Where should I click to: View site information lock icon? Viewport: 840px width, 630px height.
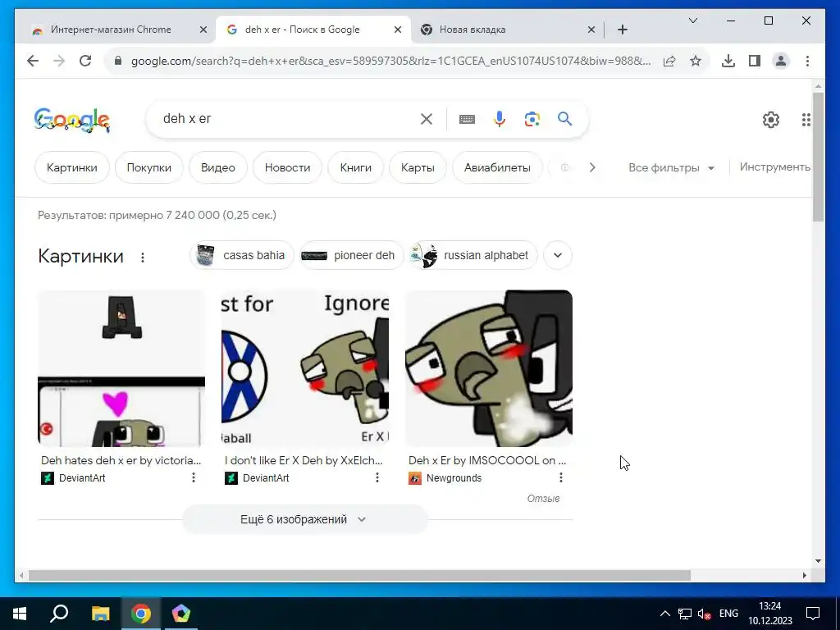point(118,61)
